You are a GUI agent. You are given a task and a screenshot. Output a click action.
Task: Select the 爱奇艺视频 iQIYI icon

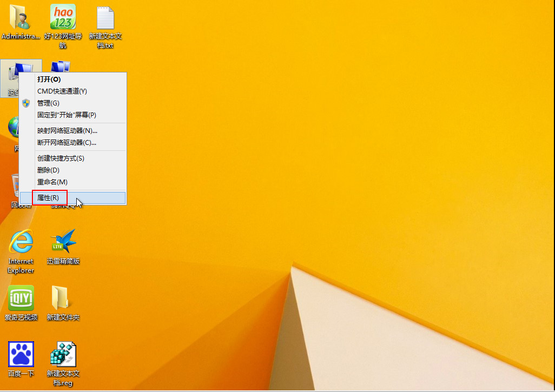coord(21,298)
